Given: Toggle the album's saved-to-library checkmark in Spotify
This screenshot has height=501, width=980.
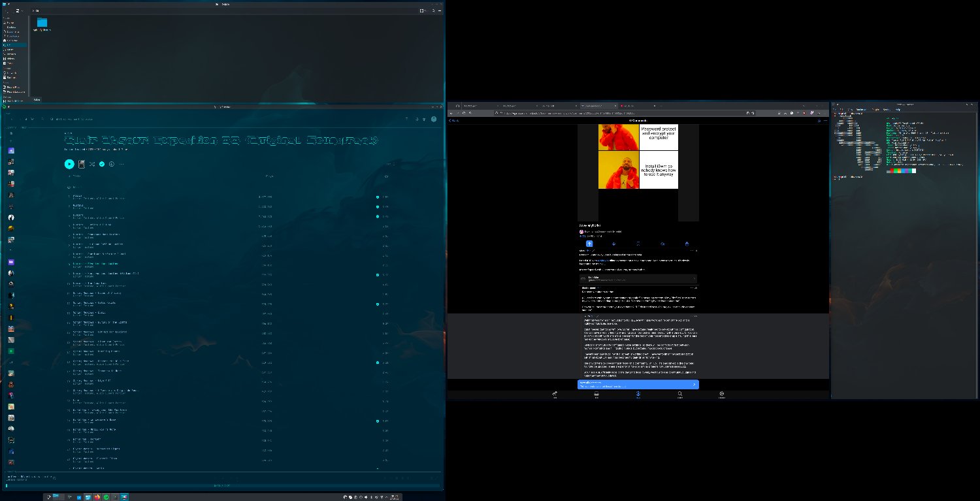Looking at the screenshot, I should [x=102, y=164].
